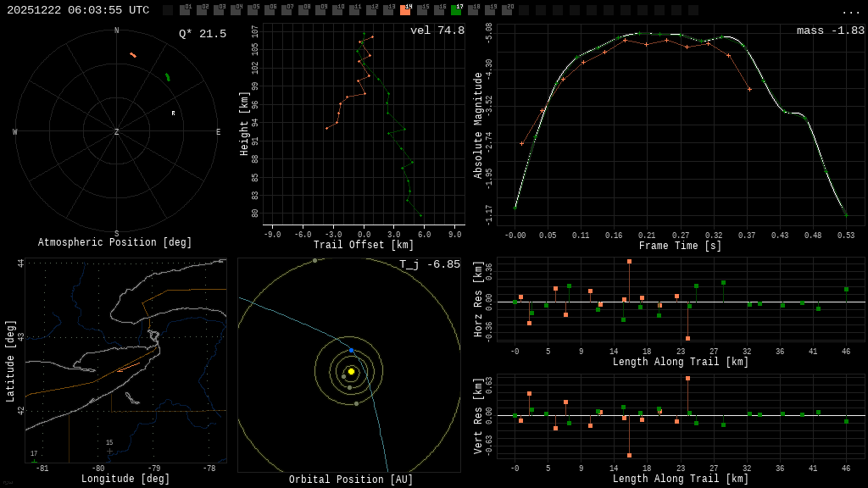
Task: Click the R radiant marker in polar plot
Action: click(173, 114)
